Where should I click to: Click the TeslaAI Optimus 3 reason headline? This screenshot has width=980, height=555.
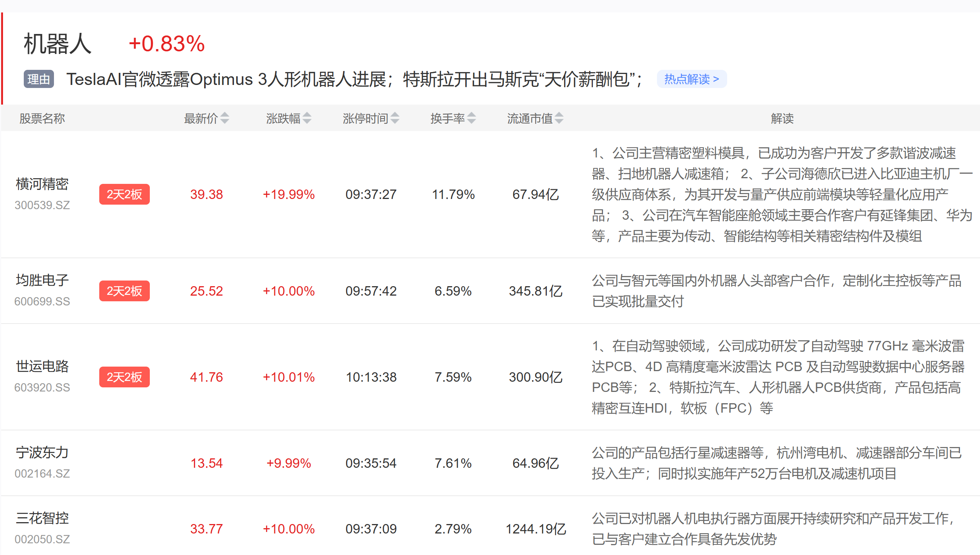point(355,79)
